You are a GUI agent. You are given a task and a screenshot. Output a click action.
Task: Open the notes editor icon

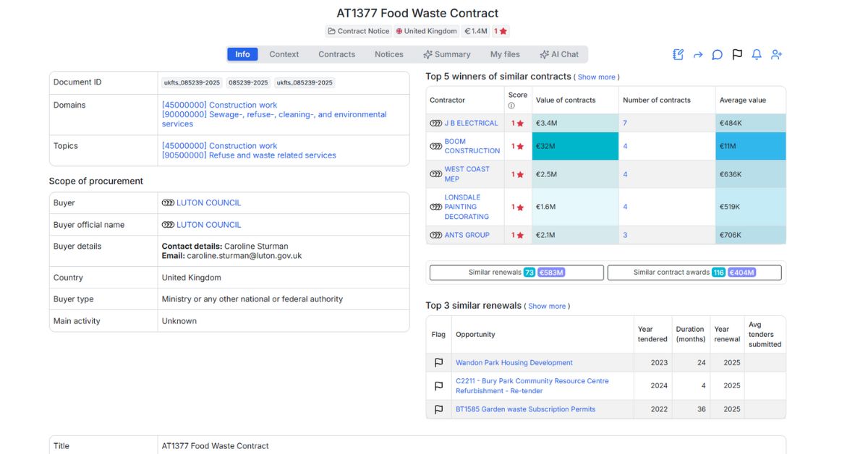tap(678, 54)
